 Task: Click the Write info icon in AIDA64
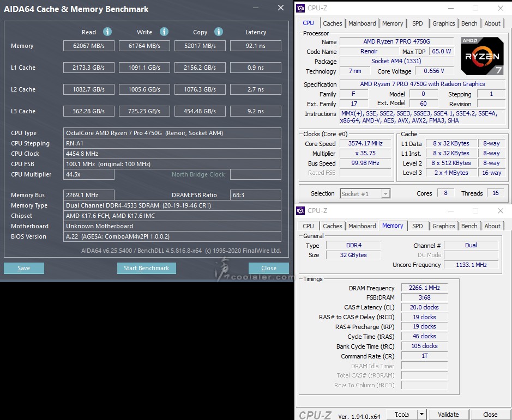(164, 32)
